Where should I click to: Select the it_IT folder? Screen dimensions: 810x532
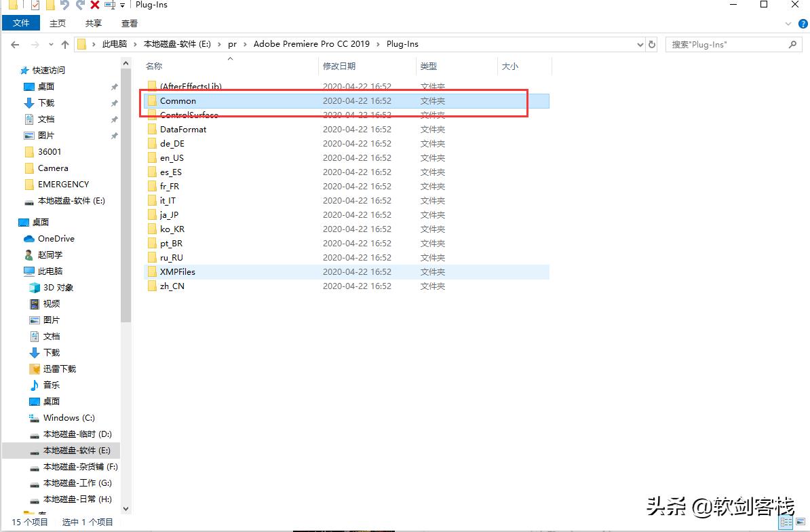[346, 200]
